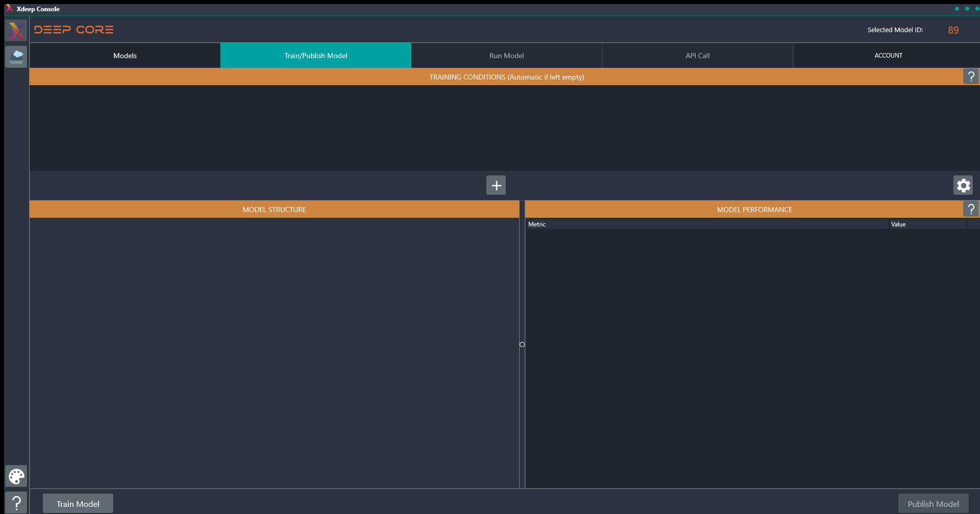The width and height of the screenshot is (980, 514).
Task: Click the Publish Model button
Action: [x=933, y=504]
